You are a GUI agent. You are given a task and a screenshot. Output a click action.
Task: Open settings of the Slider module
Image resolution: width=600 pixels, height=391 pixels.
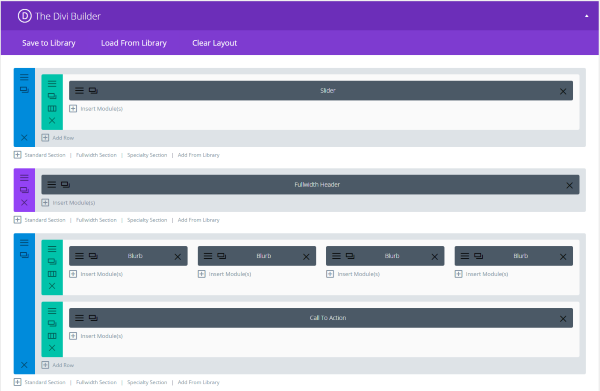(79, 91)
